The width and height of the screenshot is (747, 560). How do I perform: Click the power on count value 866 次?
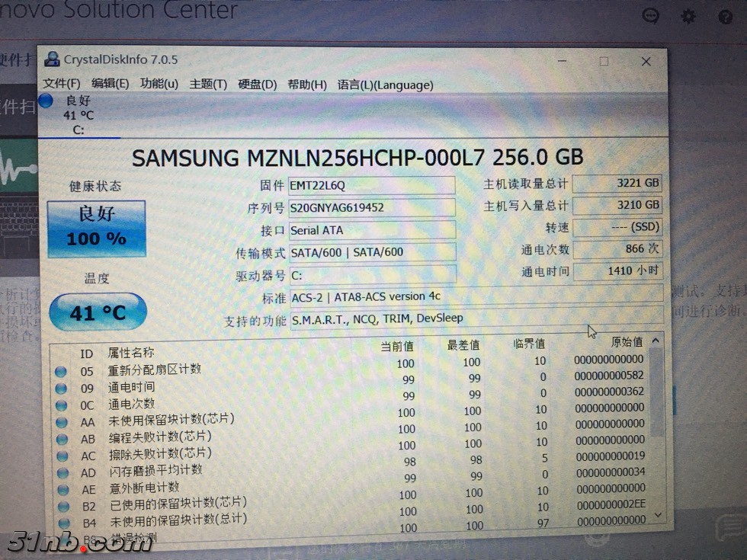tap(618, 249)
